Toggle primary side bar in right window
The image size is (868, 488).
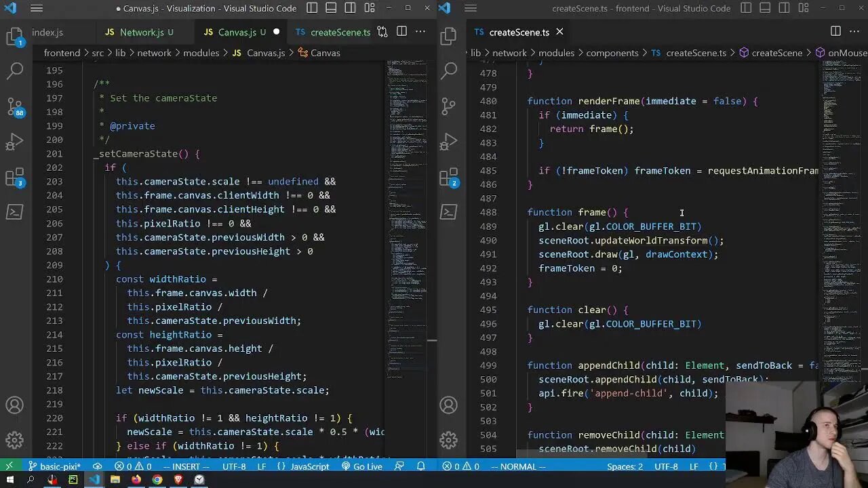(746, 8)
